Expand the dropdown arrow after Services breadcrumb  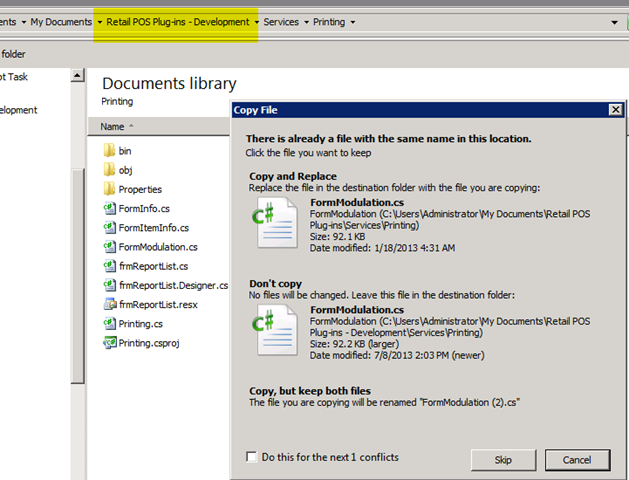click(x=306, y=21)
